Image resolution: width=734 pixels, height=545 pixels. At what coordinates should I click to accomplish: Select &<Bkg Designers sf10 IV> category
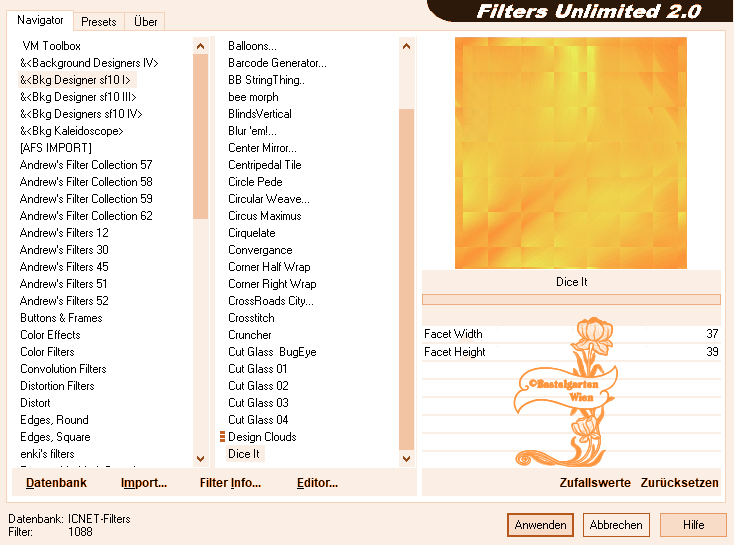(81, 114)
